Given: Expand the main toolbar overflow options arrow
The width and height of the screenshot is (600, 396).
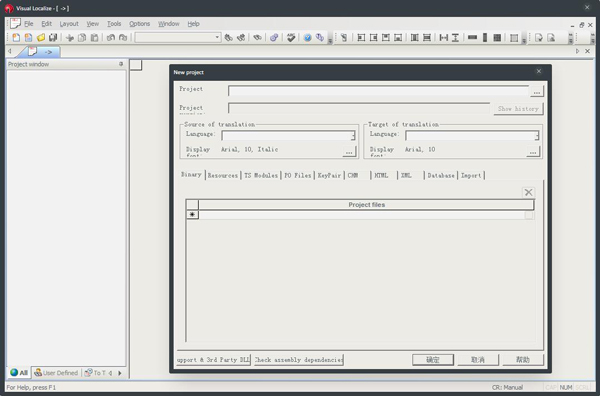Looking at the screenshot, I should 330,41.
